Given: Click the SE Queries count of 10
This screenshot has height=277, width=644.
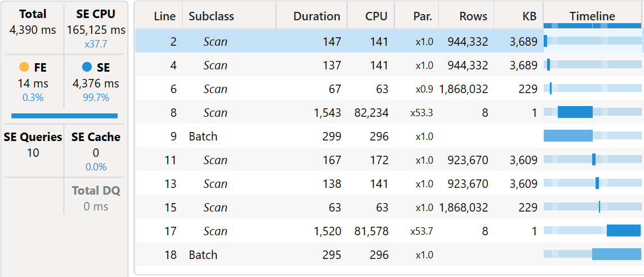Looking at the screenshot, I should click(x=33, y=152).
